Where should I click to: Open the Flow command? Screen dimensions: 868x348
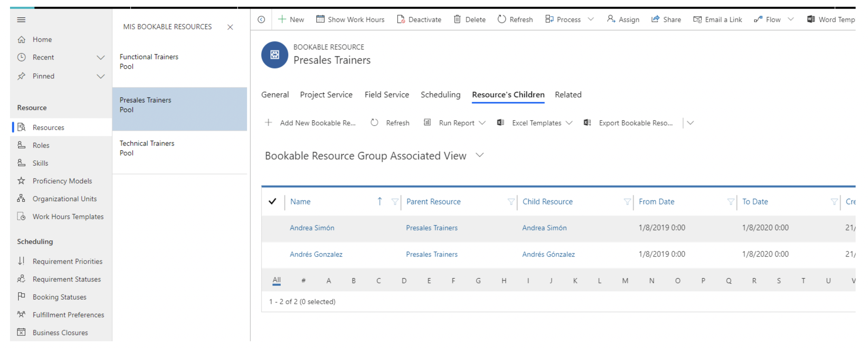[x=767, y=20]
